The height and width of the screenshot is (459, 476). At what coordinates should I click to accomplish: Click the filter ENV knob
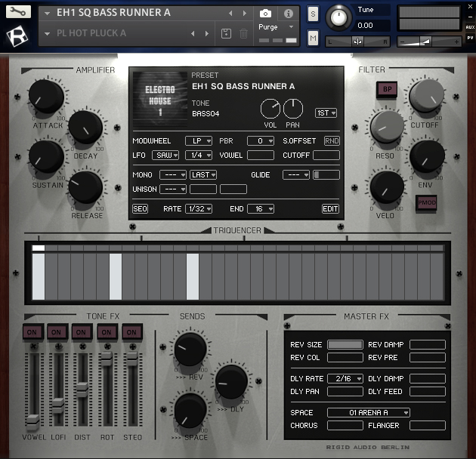tap(427, 156)
